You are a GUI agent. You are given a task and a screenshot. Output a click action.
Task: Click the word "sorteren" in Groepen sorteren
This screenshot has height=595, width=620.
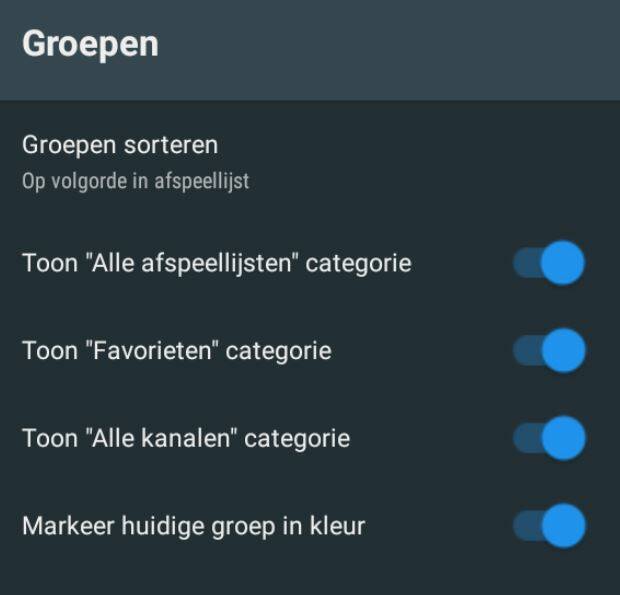coord(171,146)
